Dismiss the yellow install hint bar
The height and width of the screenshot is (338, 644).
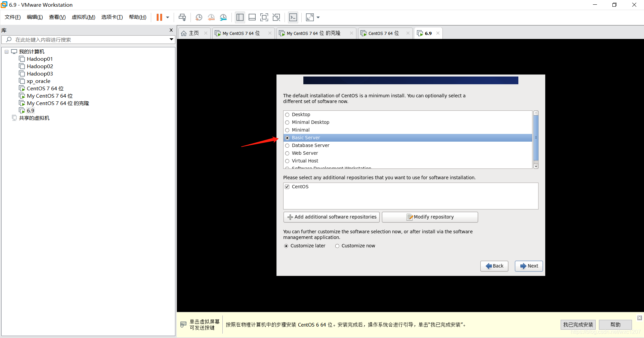tap(640, 318)
